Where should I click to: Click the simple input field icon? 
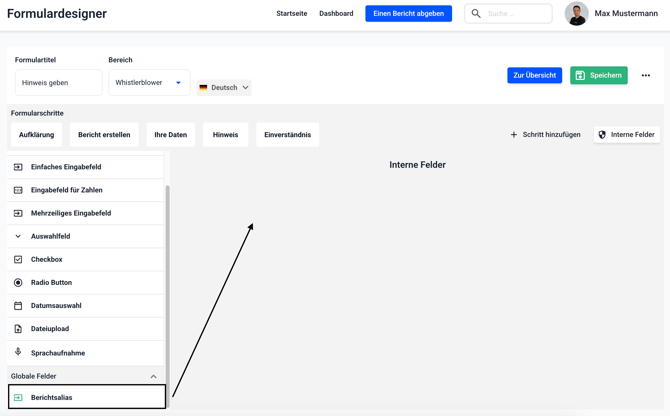[x=18, y=167]
